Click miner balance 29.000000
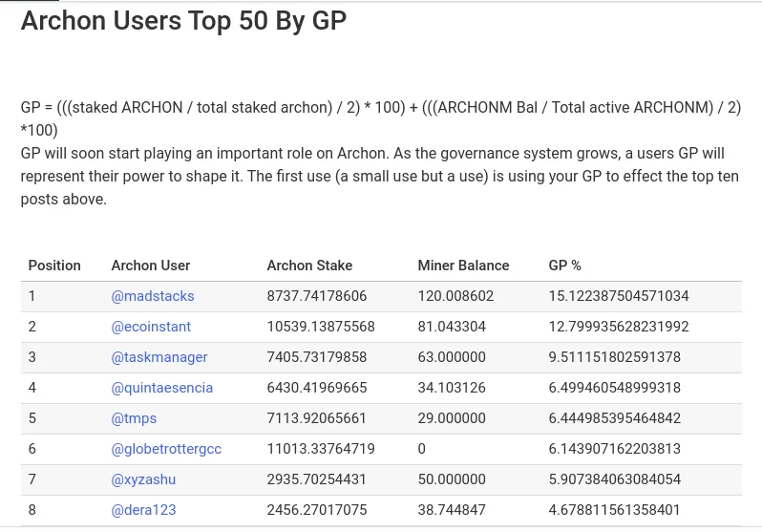The height and width of the screenshot is (532, 762). pyautogui.click(x=452, y=418)
